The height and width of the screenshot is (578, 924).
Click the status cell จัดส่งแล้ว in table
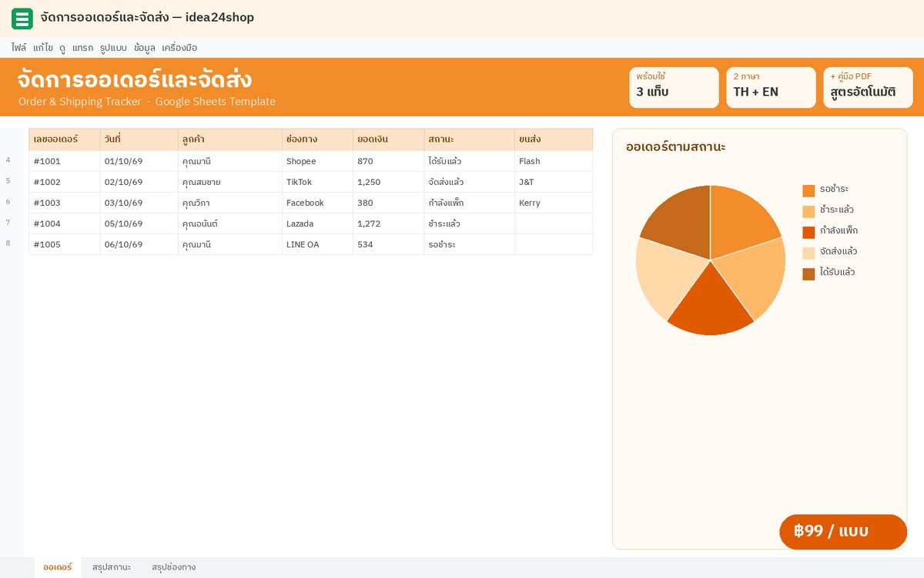pos(469,182)
